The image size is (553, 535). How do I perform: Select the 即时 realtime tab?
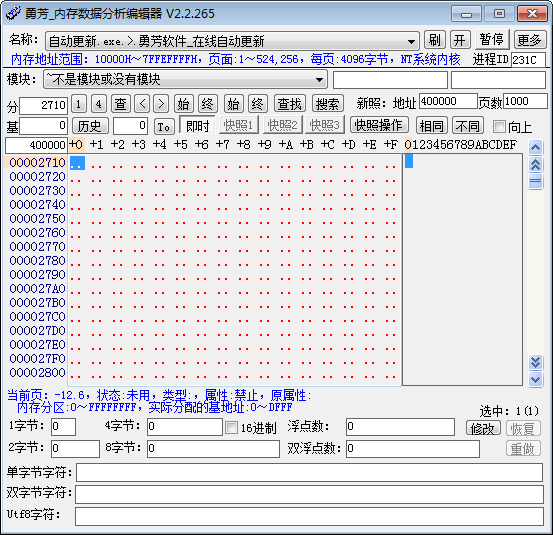pyautogui.click(x=197, y=125)
